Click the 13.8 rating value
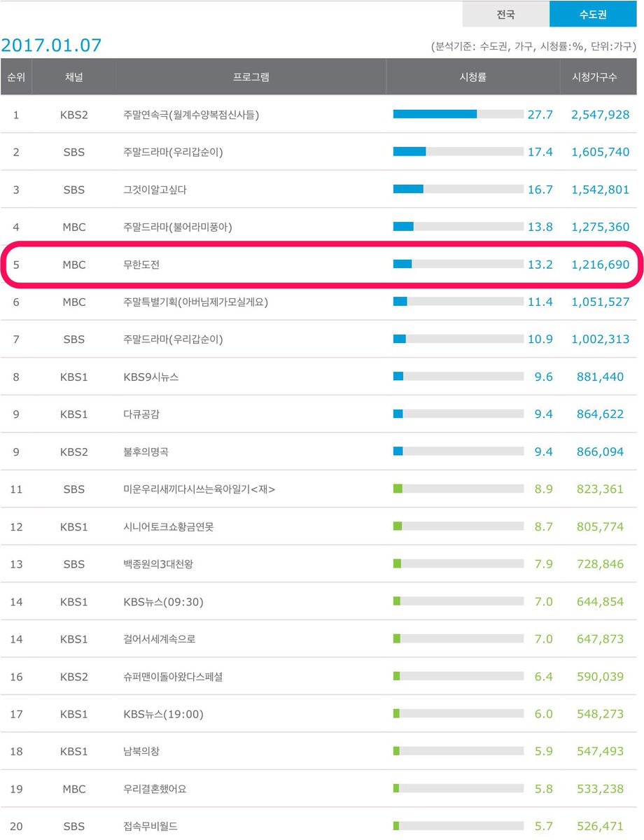 point(540,227)
